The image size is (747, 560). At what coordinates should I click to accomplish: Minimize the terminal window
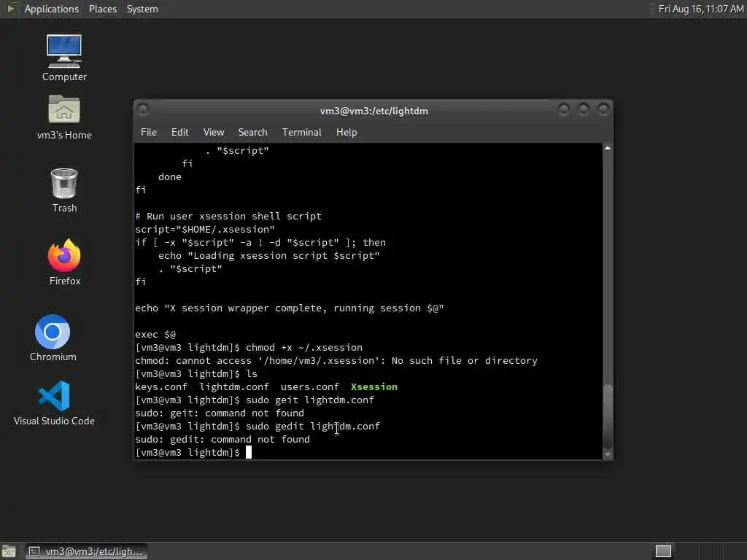click(x=564, y=110)
